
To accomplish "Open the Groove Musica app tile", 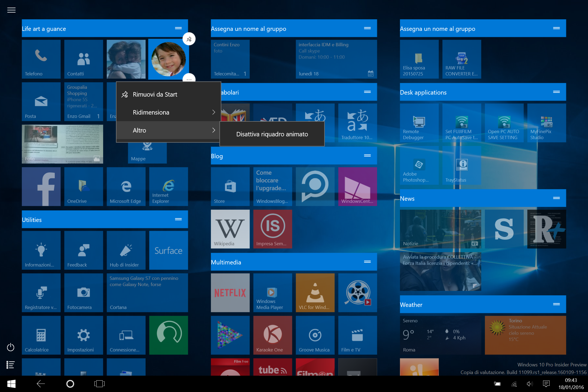I will tap(315, 335).
